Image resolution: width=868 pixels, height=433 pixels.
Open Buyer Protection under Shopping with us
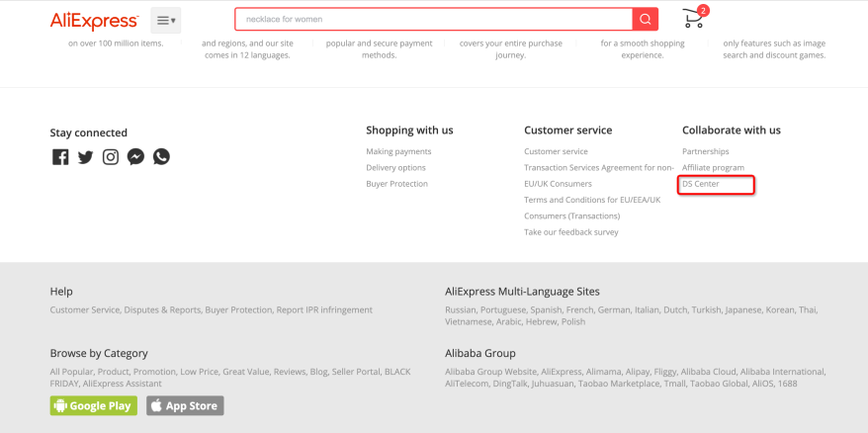point(396,184)
